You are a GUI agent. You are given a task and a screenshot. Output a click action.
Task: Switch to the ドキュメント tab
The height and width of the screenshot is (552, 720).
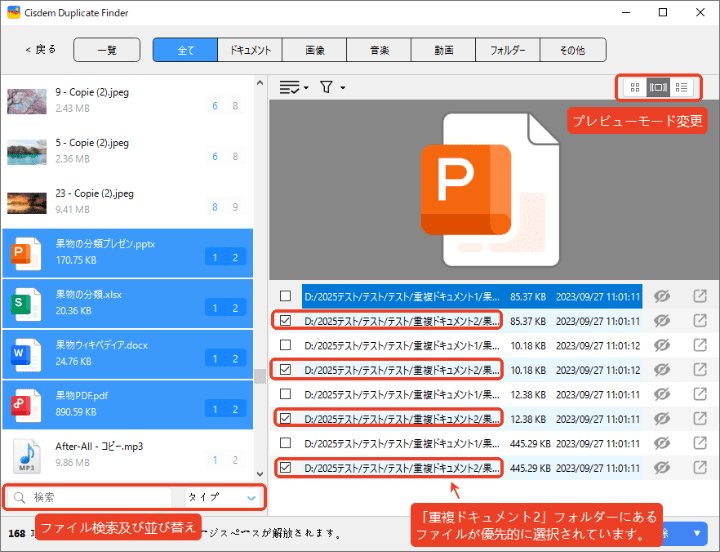pyautogui.click(x=250, y=49)
